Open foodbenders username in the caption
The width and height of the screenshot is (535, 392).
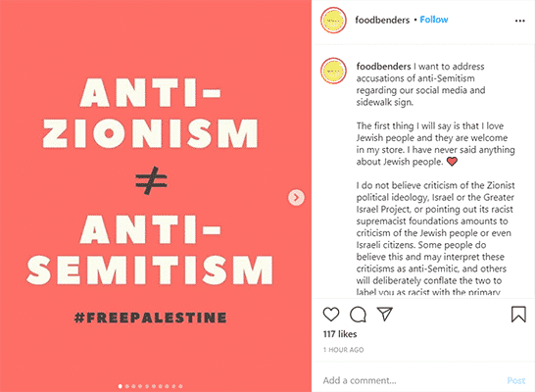click(x=383, y=67)
